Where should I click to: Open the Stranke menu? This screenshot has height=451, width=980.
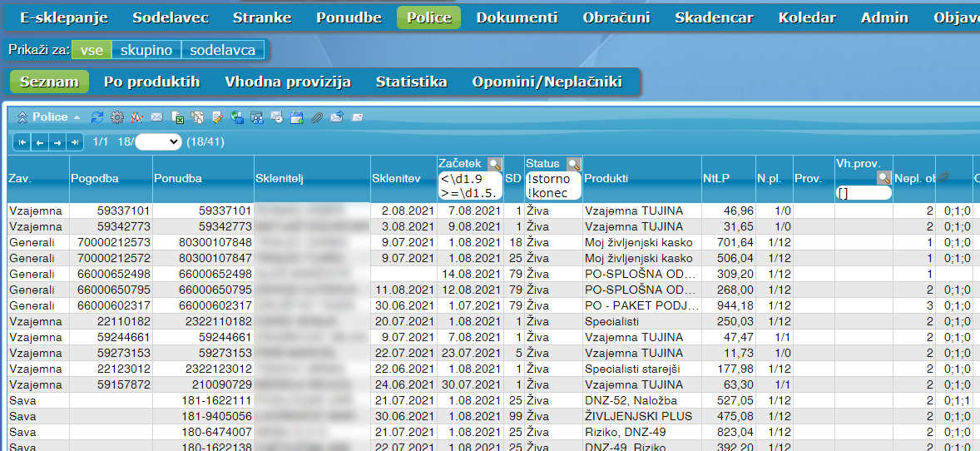[262, 17]
